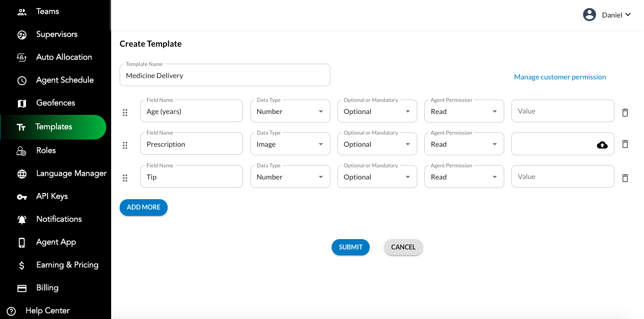Navigate to Language Manager
Image resolution: width=644 pixels, height=319 pixels.
pos(71,174)
